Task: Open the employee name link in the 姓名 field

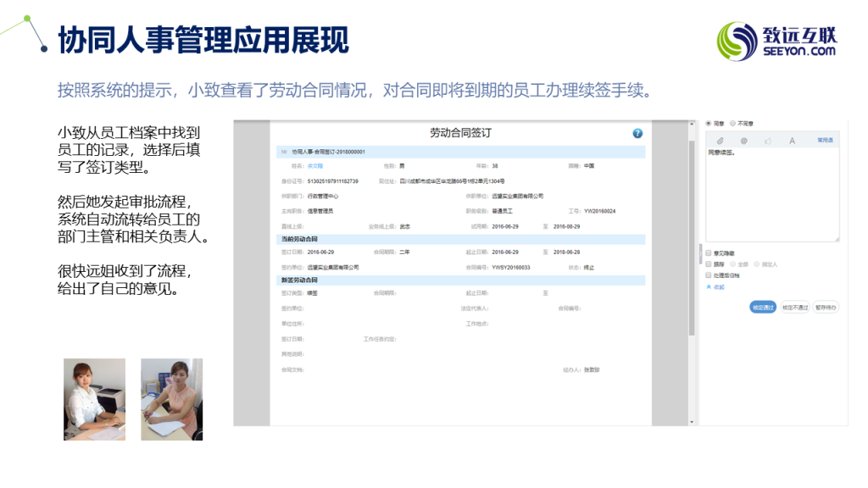Action: (x=314, y=166)
